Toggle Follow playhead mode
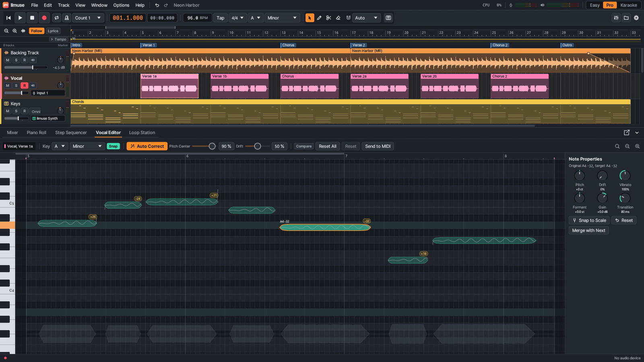644x362 pixels. pyautogui.click(x=37, y=31)
